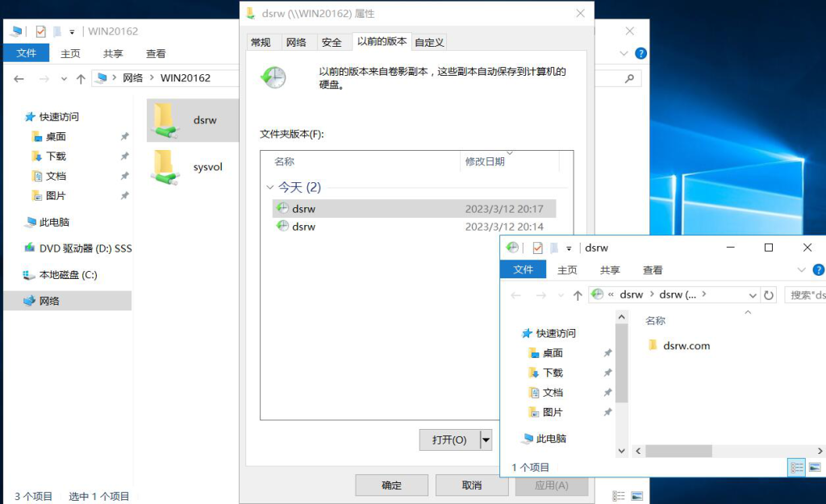The image size is (826, 504).
Task: Open quick access toolbar dropdown in small dsrw window
Action: point(569,248)
